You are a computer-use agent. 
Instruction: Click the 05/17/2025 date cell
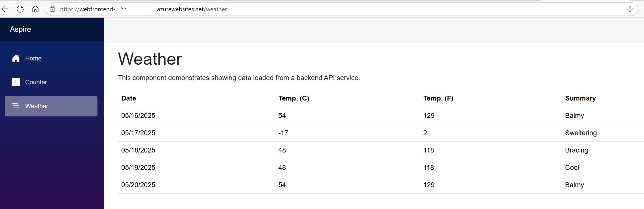point(138,133)
